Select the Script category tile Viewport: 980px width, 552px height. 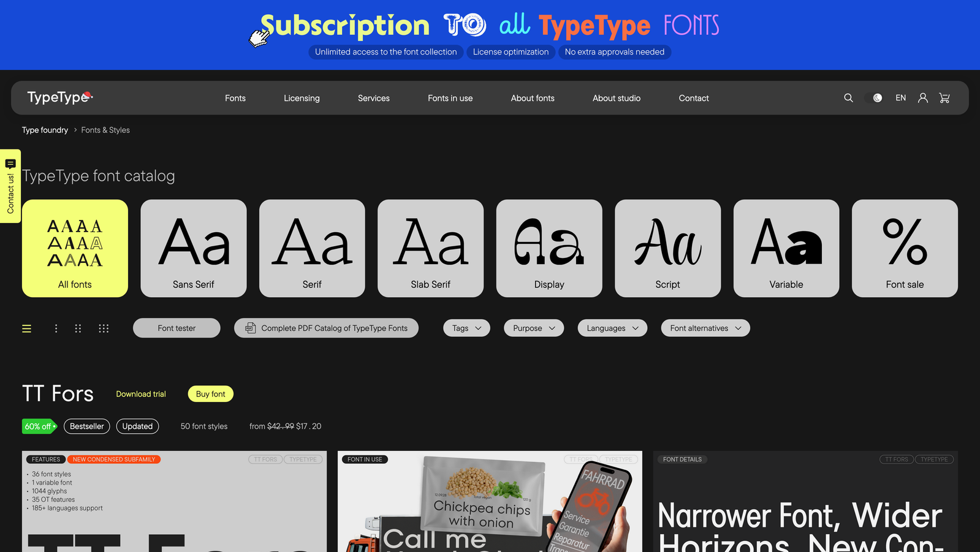coord(668,248)
